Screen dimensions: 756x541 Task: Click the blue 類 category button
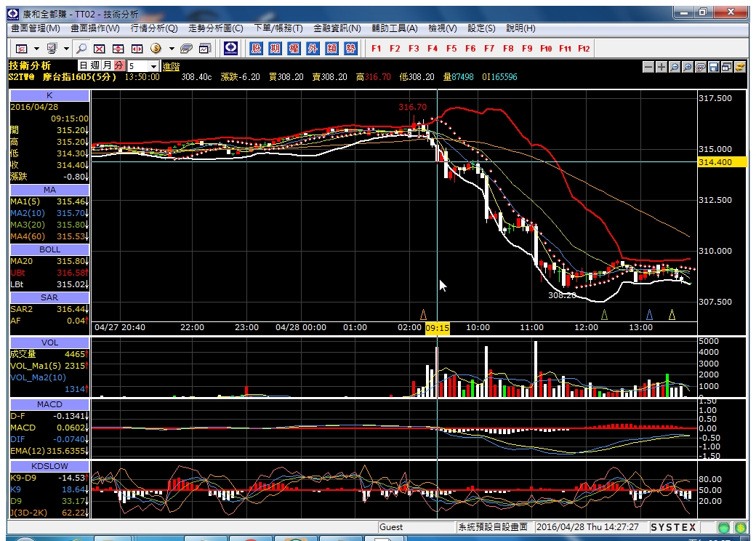point(331,48)
